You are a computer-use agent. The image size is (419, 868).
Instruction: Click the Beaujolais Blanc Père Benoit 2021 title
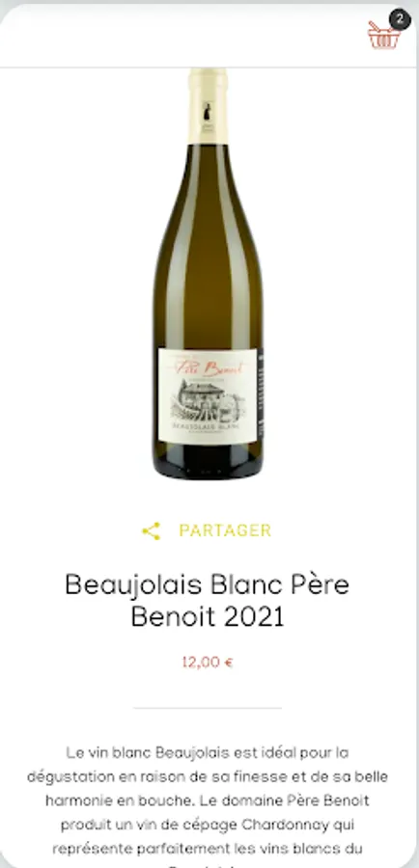pyautogui.click(x=208, y=601)
